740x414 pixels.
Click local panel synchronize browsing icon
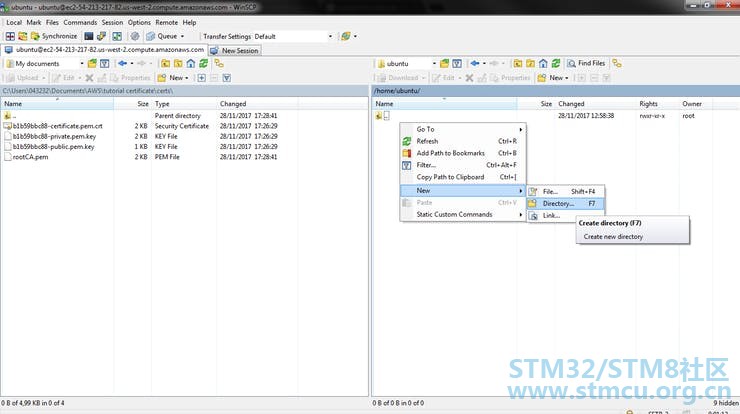[219, 64]
